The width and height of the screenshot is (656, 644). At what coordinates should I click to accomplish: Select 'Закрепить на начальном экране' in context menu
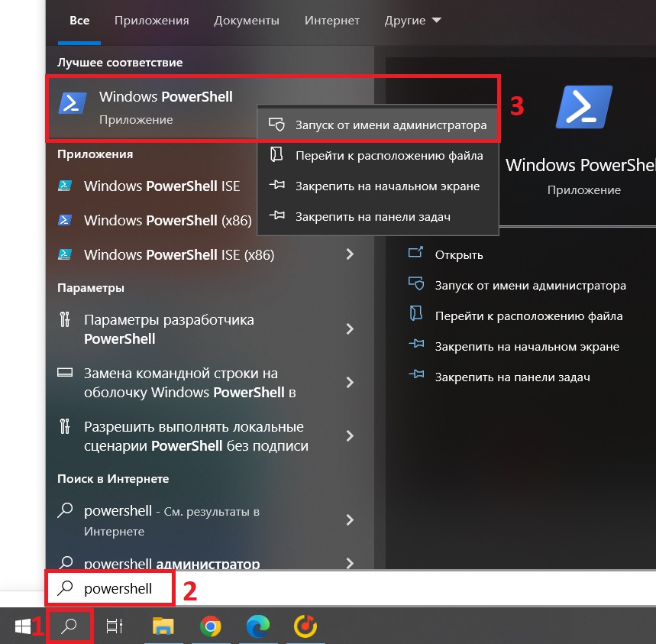pyautogui.click(x=378, y=186)
